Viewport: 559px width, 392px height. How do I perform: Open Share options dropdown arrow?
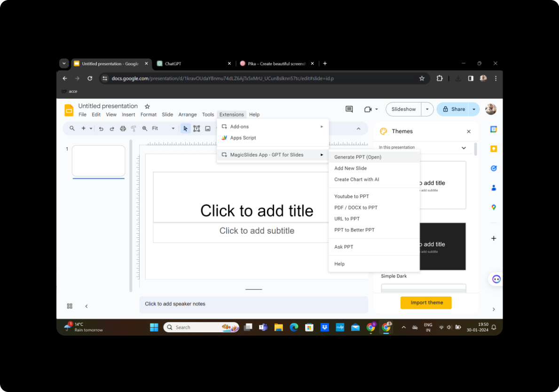point(474,110)
